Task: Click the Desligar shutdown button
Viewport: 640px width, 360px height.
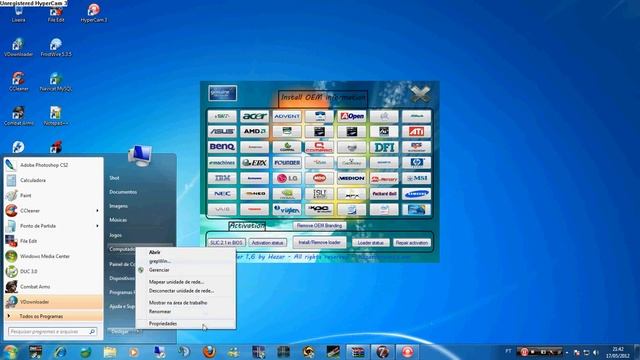Action: [121, 331]
